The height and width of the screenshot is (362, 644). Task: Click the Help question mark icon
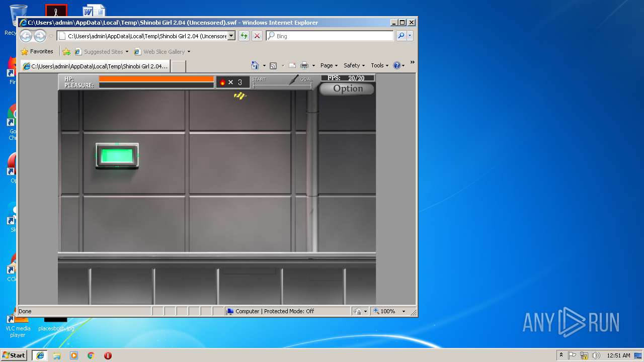tap(396, 65)
